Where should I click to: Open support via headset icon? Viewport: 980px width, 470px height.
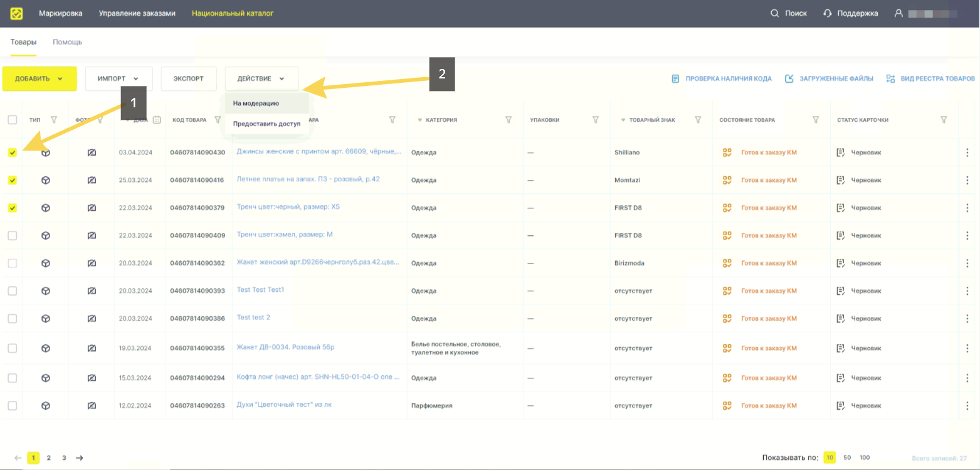click(x=828, y=13)
